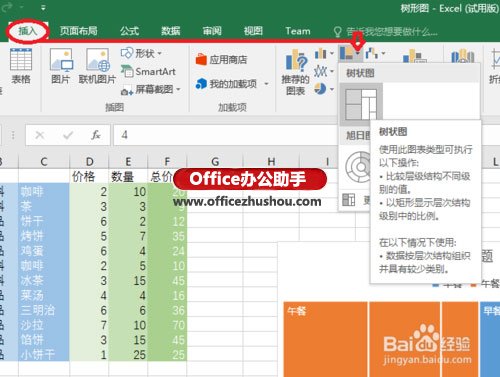Click the line chart icon

pos(321,71)
